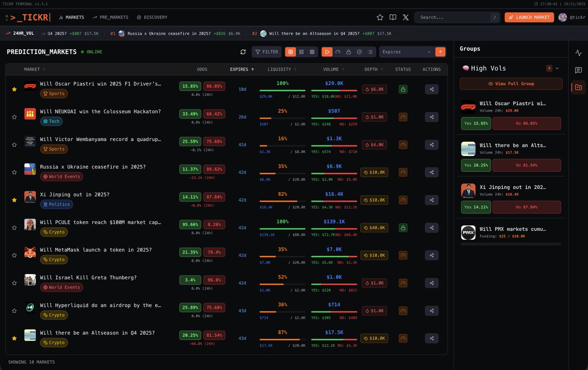Toggle sort direction arrow button

pos(441,52)
